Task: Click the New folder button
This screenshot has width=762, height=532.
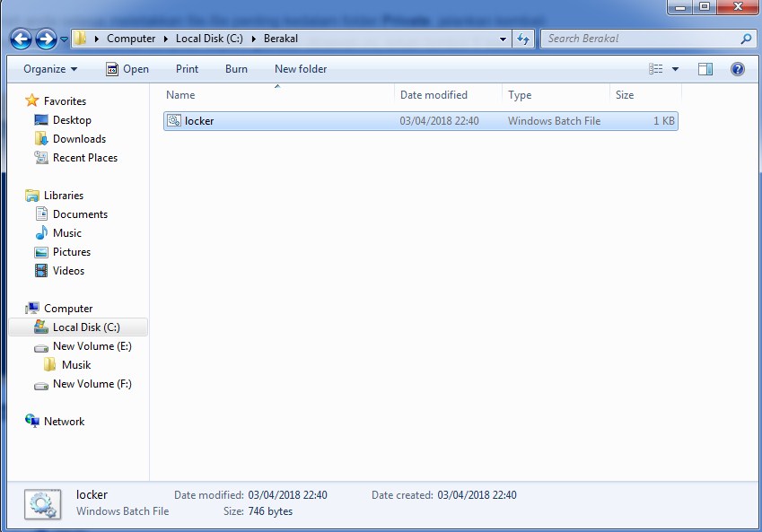Action: (300, 69)
